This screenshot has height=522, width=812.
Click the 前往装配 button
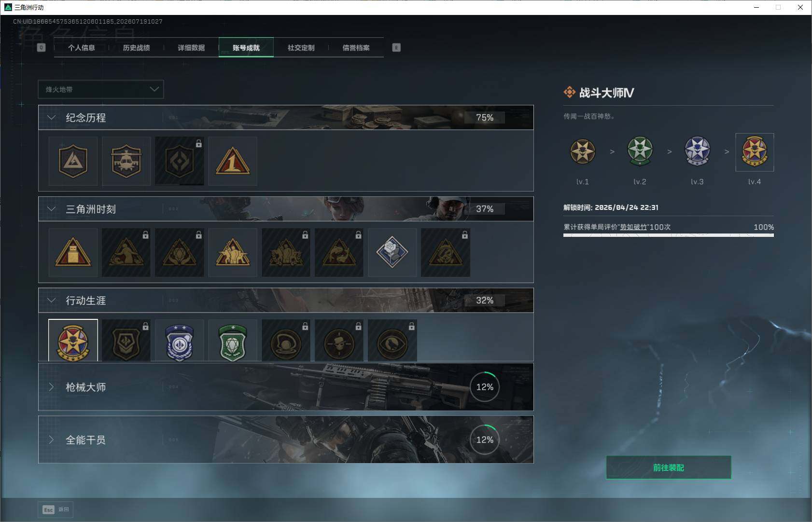669,467
